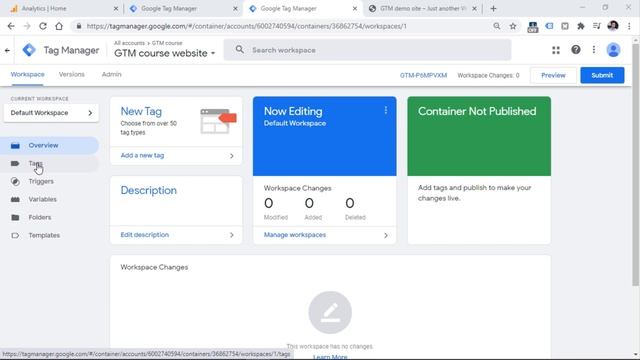This screenshot has width=640, height=360.
Task: Open a new browser tab with plus
Action: click(x=493, y=8)
